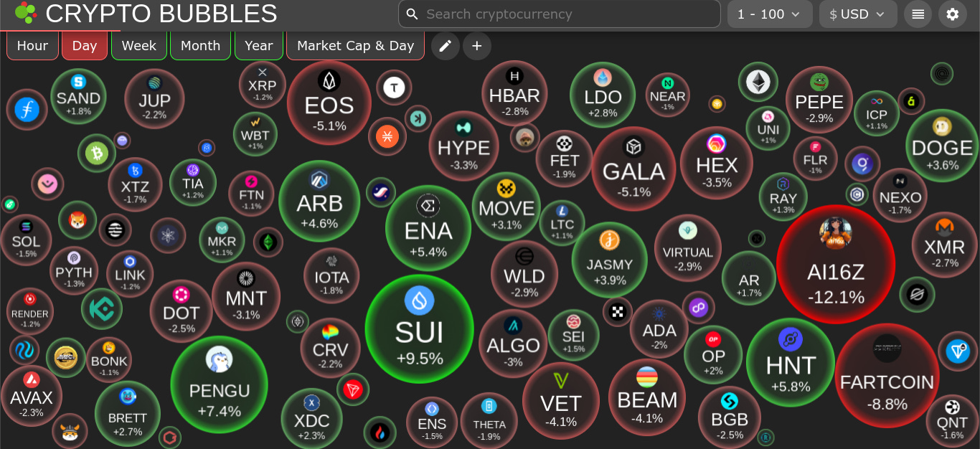Select the CRV bubble
Viewport: 980px width, 449px height.
[x=330, y=348]
